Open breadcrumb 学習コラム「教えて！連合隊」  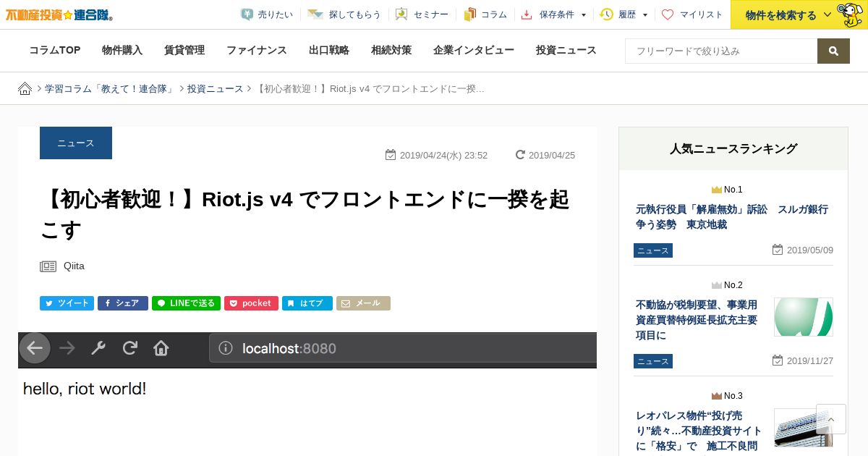(x=109, y=88)
